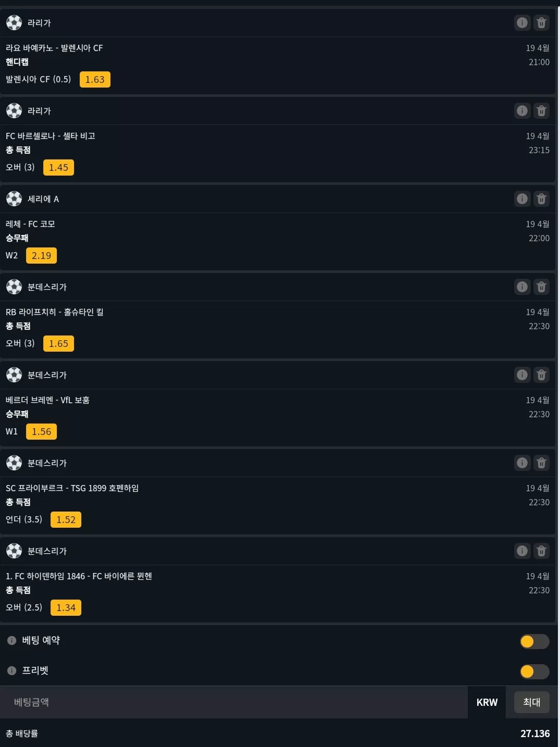Show info for the RB Leipzig vs Kiel bet (RB 라이프치히 - 홀슈타인 킬)
The width and height of the screenshot is (560, 747).
(x=522, y=287)
